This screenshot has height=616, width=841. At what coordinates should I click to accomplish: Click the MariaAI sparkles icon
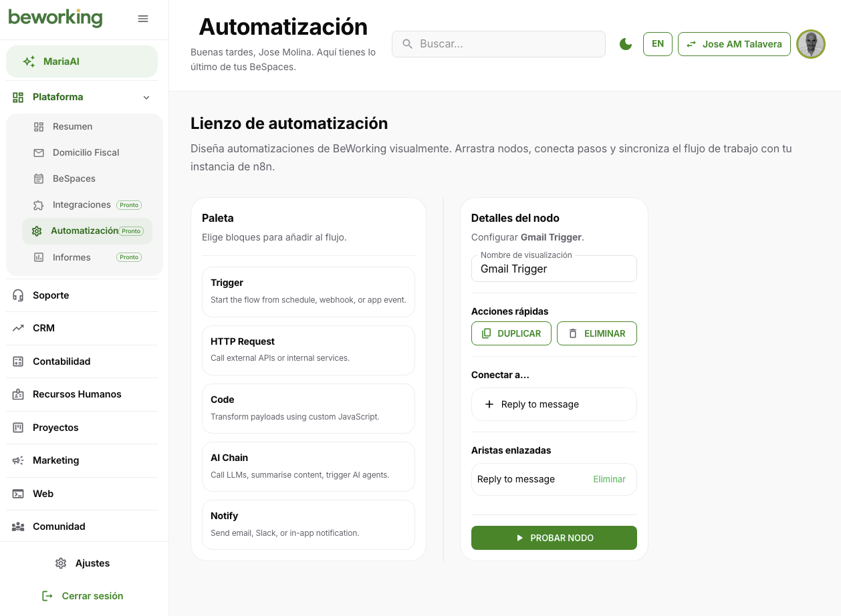(x=29, y=61)
